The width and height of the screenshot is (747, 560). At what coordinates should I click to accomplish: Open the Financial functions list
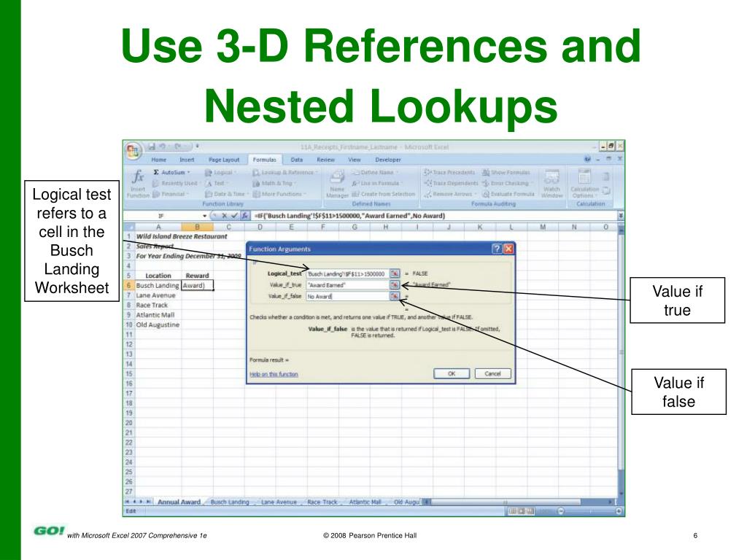point(171,194)
